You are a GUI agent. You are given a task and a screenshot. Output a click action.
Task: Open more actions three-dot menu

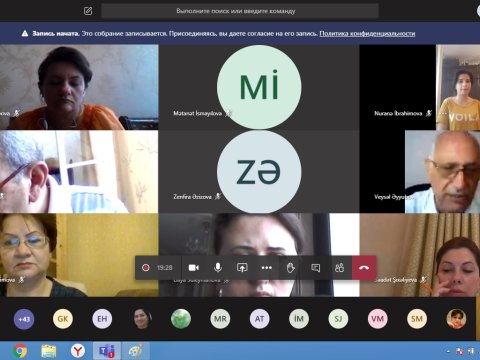pos(267,268)
